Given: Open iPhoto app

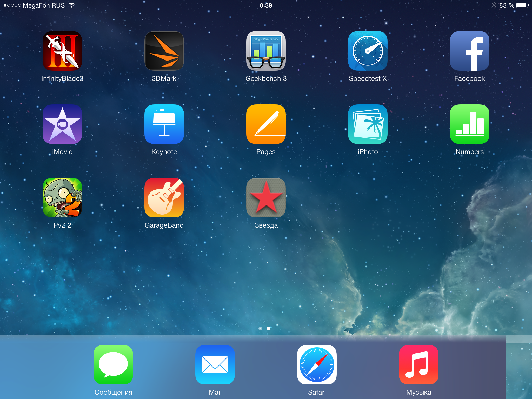Looking at the screenshot, I should pos(368,124).
